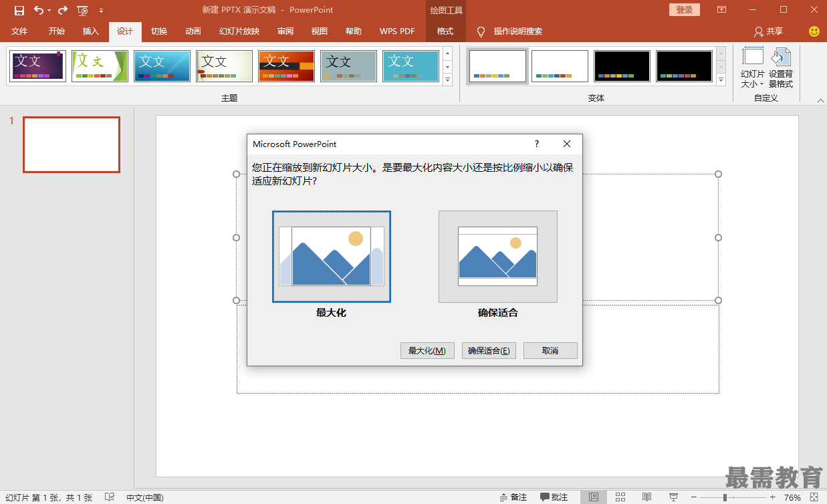
Task: Switch to the 审阅 tab
Action: point(285,31)
